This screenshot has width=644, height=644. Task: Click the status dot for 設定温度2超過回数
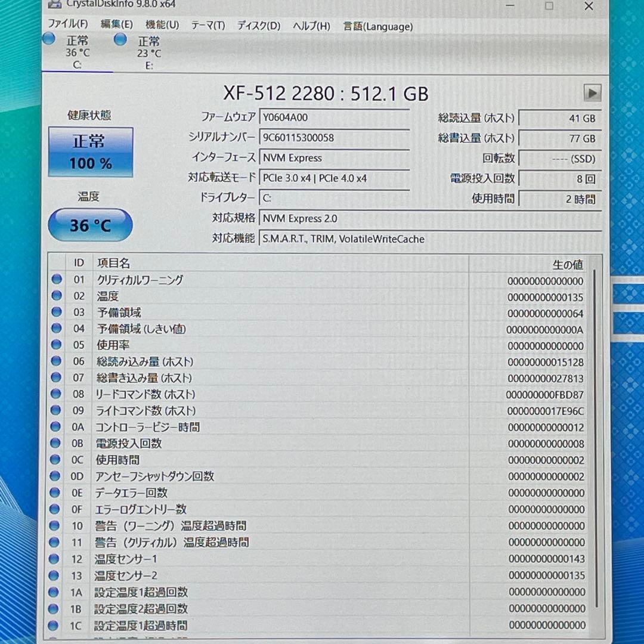[54, 608]
